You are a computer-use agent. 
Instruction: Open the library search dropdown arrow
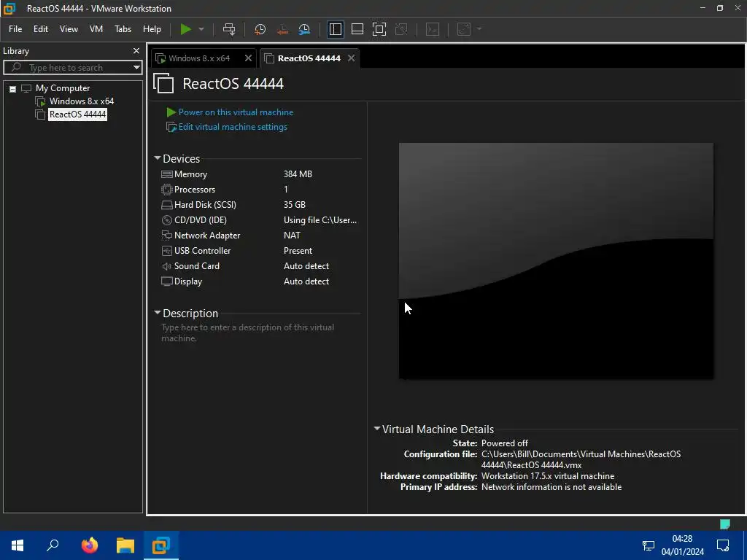(x=136, y=68)
